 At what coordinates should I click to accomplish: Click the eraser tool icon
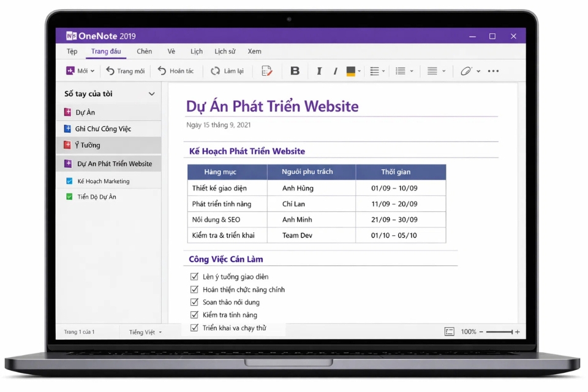[x=467, y=71]
